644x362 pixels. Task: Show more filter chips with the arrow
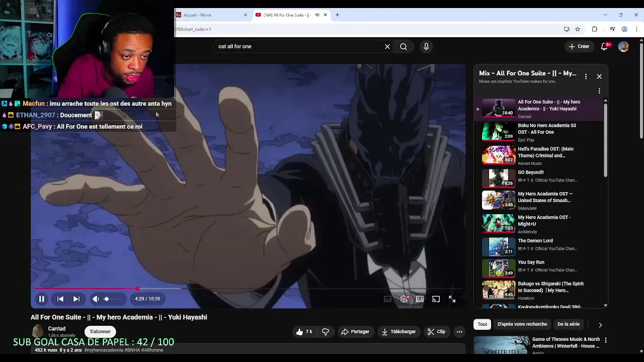pyautogui.click(x=600, y=325)
